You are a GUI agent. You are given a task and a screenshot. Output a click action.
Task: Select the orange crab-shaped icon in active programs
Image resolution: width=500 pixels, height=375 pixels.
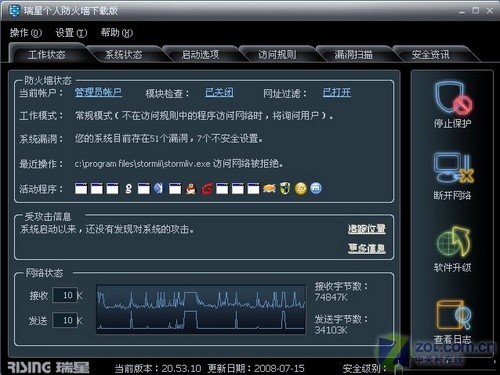click(x=269, y=189)
